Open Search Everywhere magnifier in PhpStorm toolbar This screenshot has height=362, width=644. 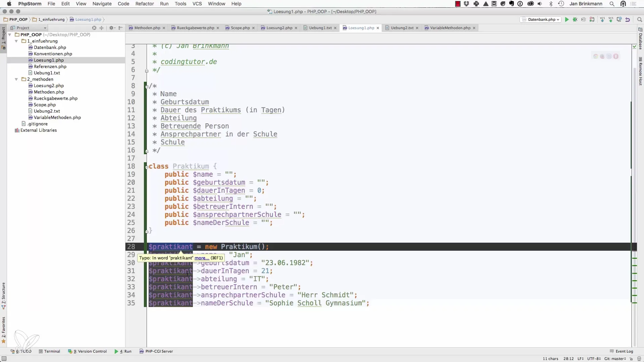point(639,20)
